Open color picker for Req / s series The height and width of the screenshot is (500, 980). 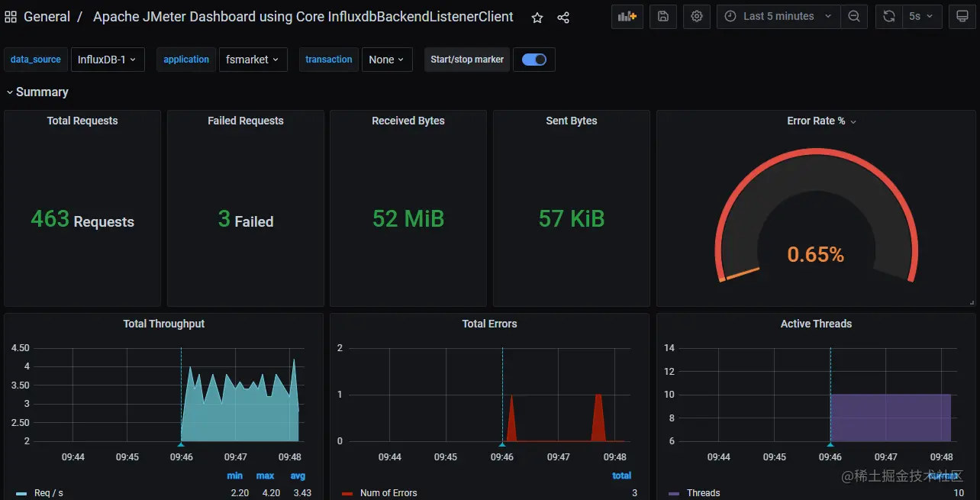(21, 494)
